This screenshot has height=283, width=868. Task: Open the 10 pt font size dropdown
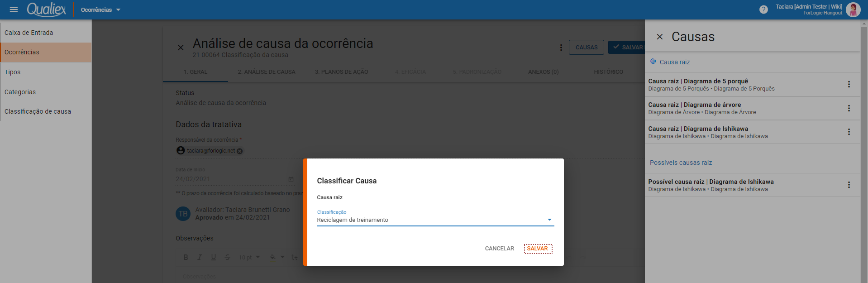tap(249, 257)
